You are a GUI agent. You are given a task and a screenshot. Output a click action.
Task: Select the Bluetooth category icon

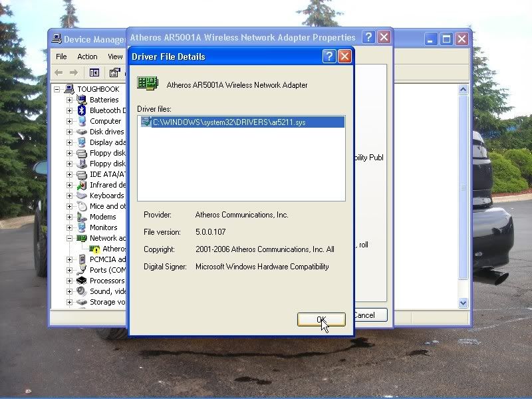[81, 110]
